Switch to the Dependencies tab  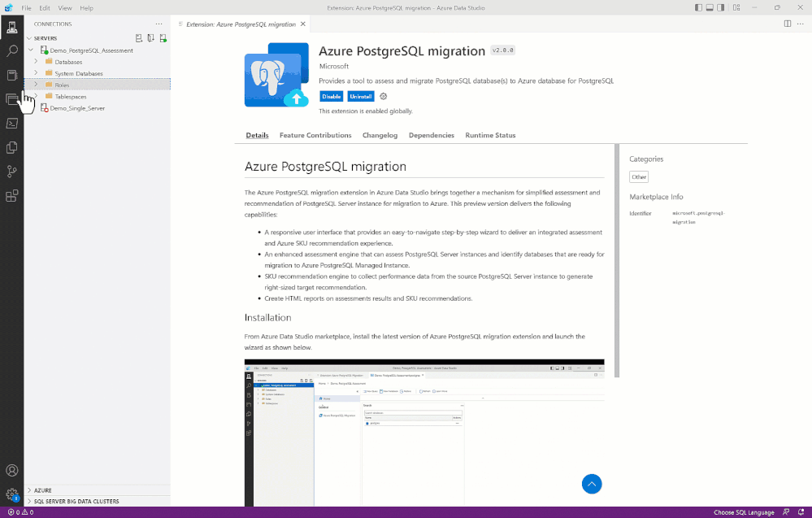[x=432, y=135]
